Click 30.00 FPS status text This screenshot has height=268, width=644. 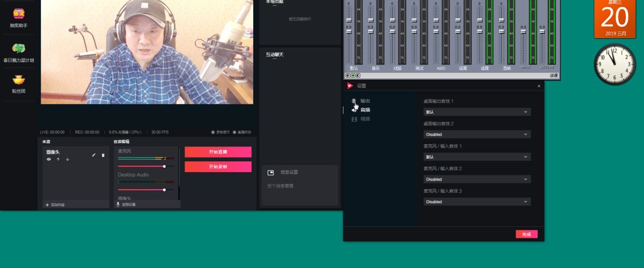pyautogui.click(x=160, y=132)
